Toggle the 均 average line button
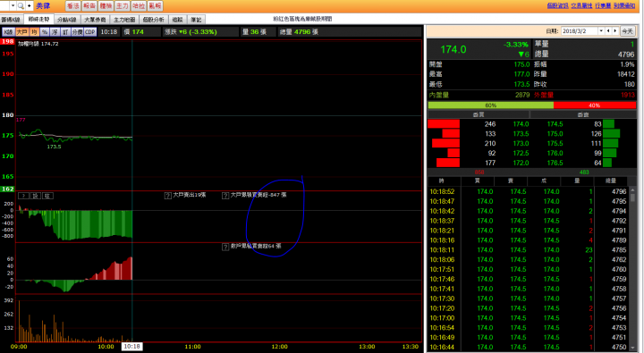 click(34, 31)
